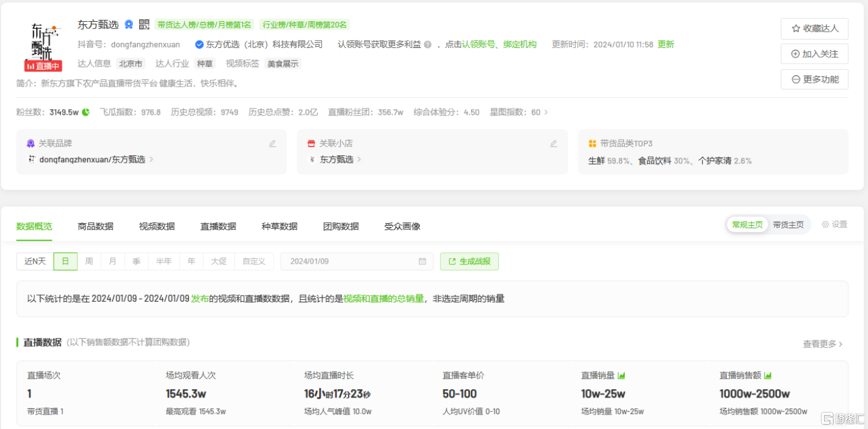
Task: Click the 直播销量 chart icon
Action: 621,375
